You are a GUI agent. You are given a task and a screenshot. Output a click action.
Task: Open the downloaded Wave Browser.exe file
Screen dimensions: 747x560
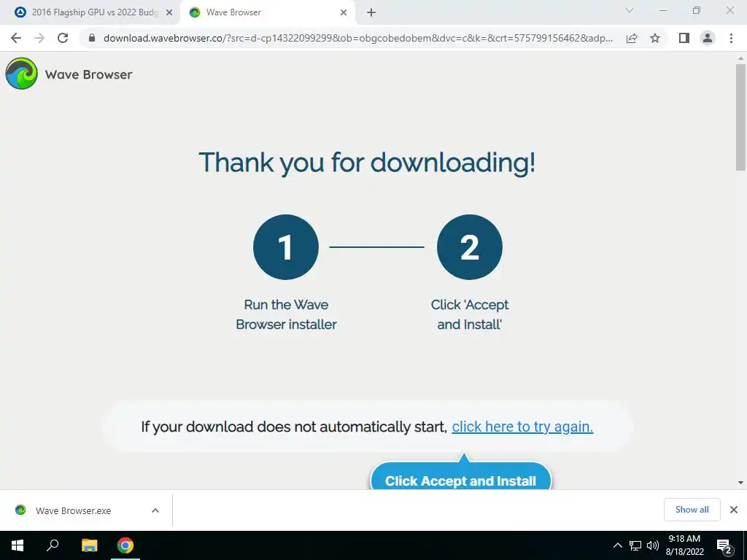coord(73,510)
